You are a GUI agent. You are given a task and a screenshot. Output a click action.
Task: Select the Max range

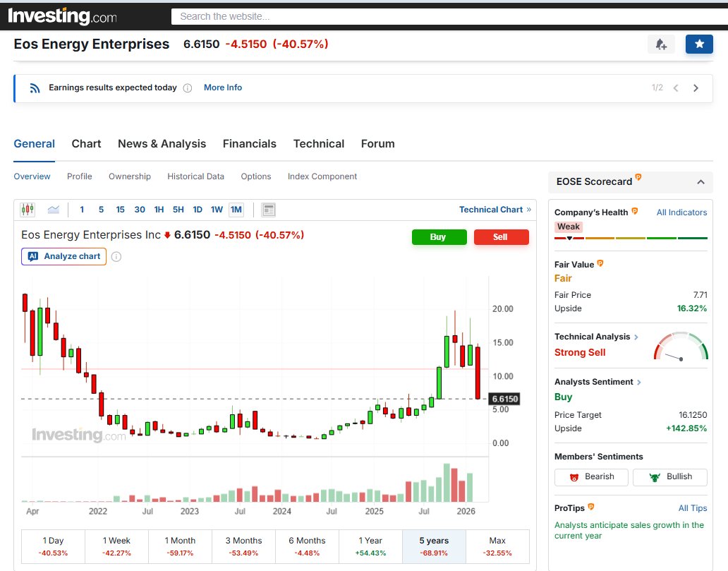pyautogui.click(x=497, y=546)
